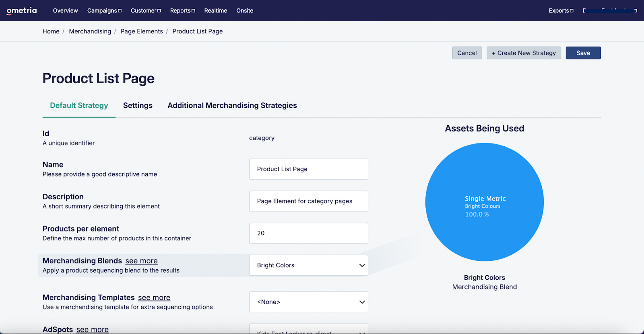Go to Merchandising breadcrumb
644x334 pixels.
(x=90, y=31)
